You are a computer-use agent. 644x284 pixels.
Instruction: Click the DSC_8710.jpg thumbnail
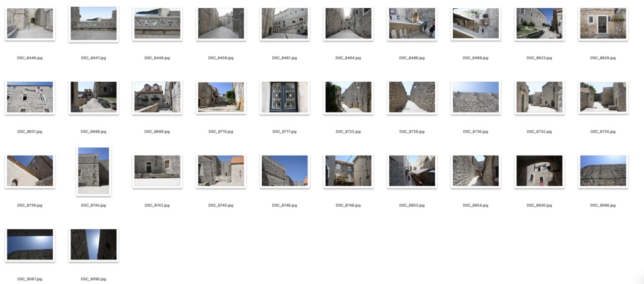pos(221,97)
